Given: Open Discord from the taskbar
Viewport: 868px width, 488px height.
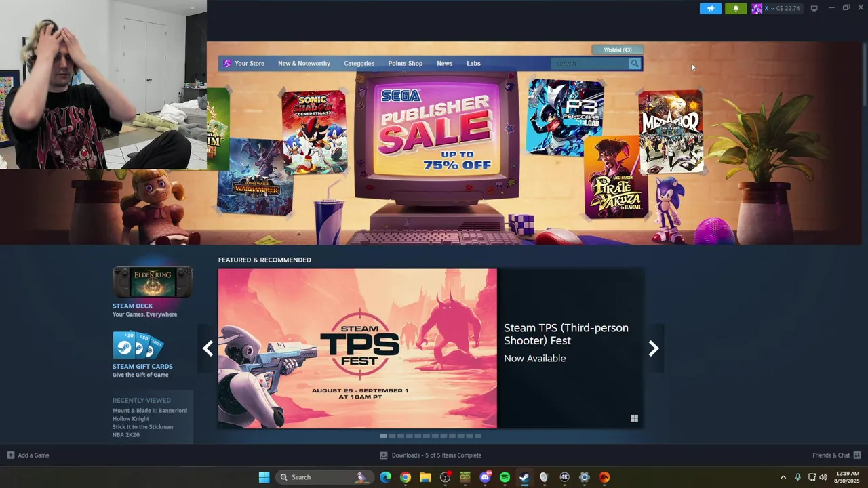Looking at the screenshot, I should [485, 477].
